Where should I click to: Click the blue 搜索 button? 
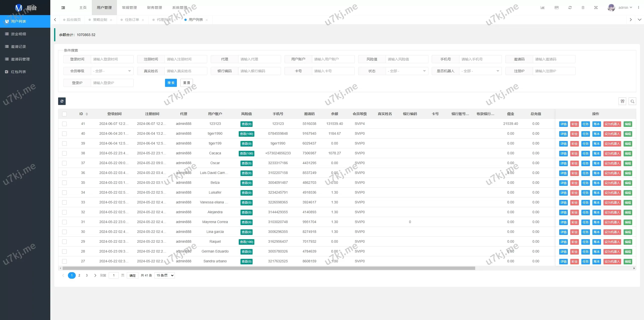coord(171,83)
